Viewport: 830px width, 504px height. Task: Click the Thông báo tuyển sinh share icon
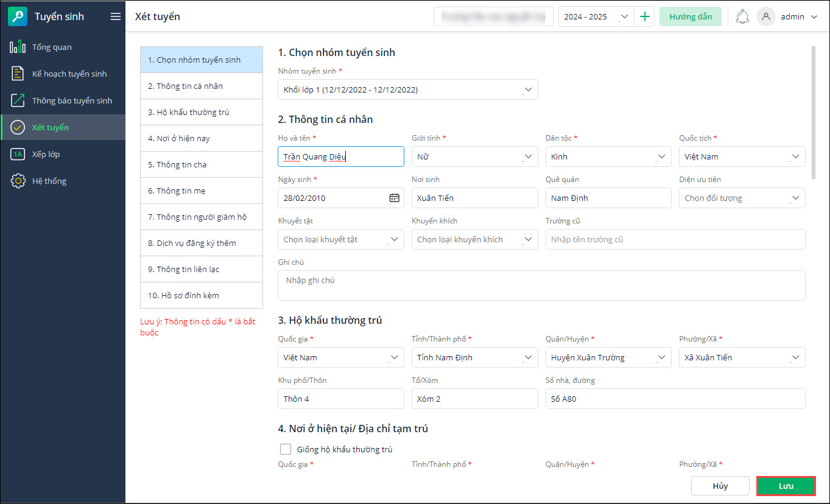pos(18,100)
